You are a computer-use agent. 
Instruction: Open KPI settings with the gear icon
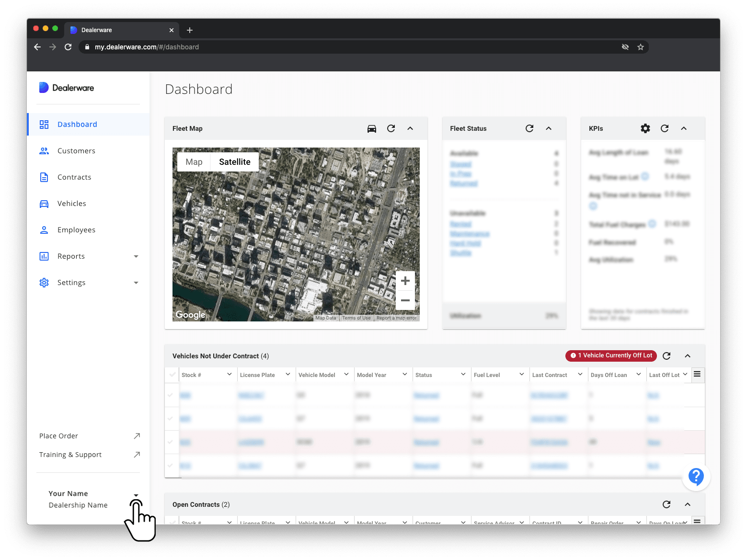(x=645, y=128)
